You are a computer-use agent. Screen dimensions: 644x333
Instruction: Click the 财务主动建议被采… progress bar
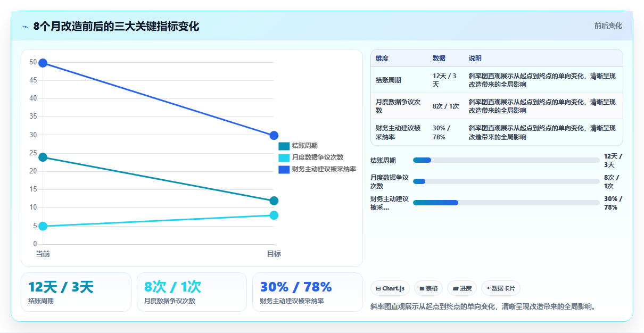coord(506,203)
